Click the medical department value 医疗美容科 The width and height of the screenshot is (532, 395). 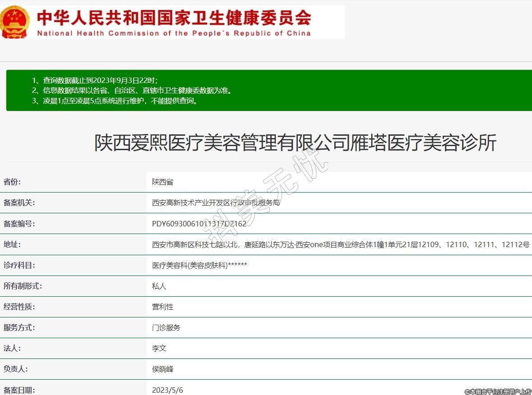point(199,265)
